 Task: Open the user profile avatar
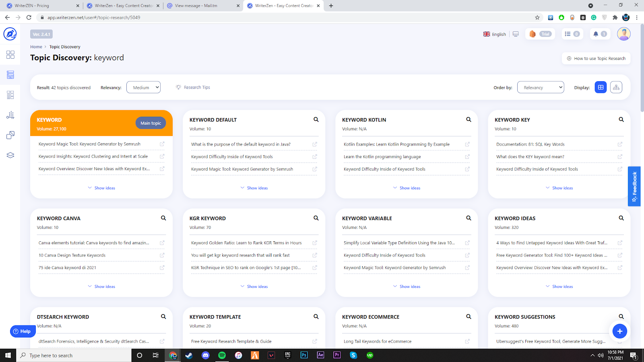(x=623, y=34)
